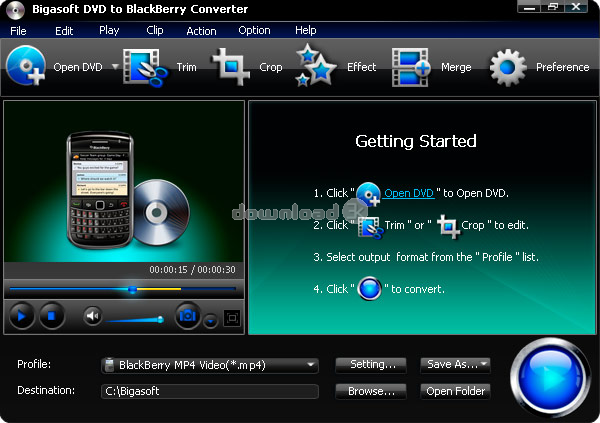This screenshot has height=423, width=600.
Task: Click the playback seek slider handle
Action: click(x=132, y=289)
